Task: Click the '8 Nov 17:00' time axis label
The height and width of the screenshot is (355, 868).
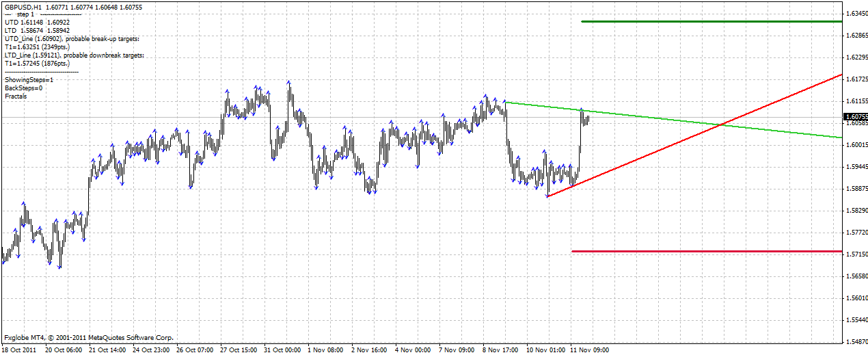Action: pyautogui.click(x=501, y=350)
